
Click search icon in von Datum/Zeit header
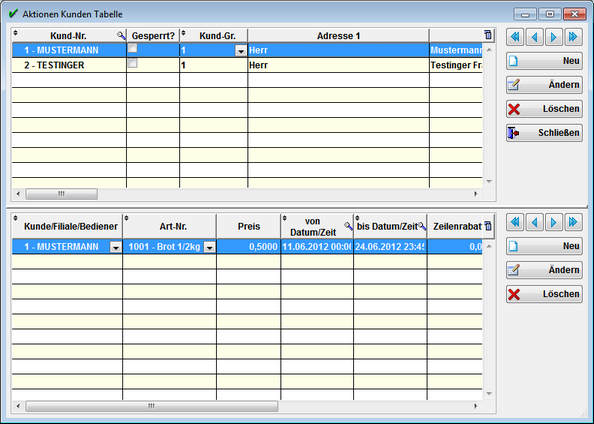click(348, 226)
